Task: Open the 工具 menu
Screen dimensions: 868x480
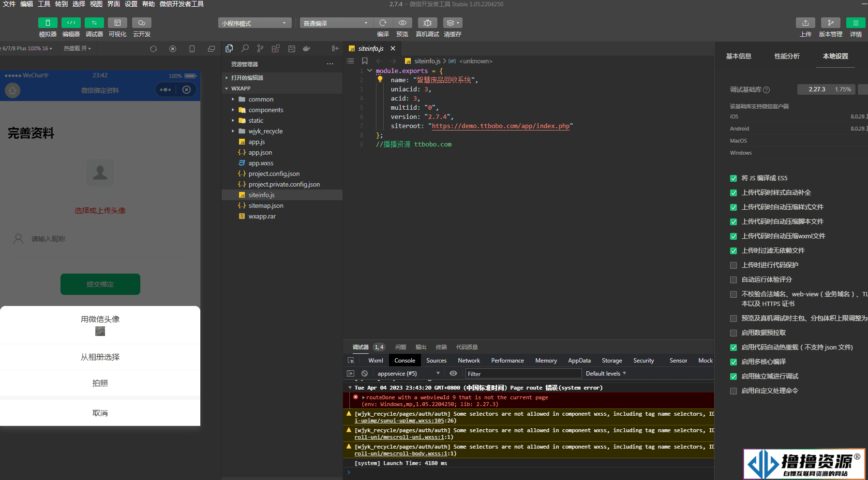Action: coord(44,4)
